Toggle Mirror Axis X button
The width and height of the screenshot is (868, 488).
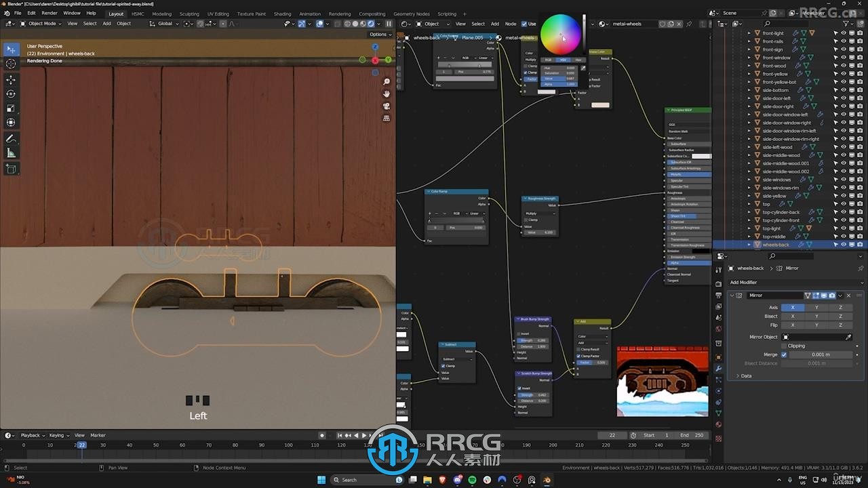[793, 307]
